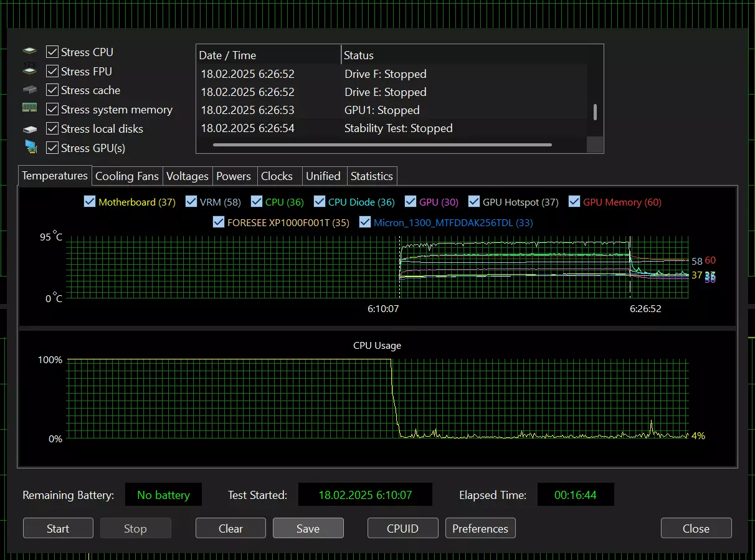Close the stability test window

coord(696,528)
